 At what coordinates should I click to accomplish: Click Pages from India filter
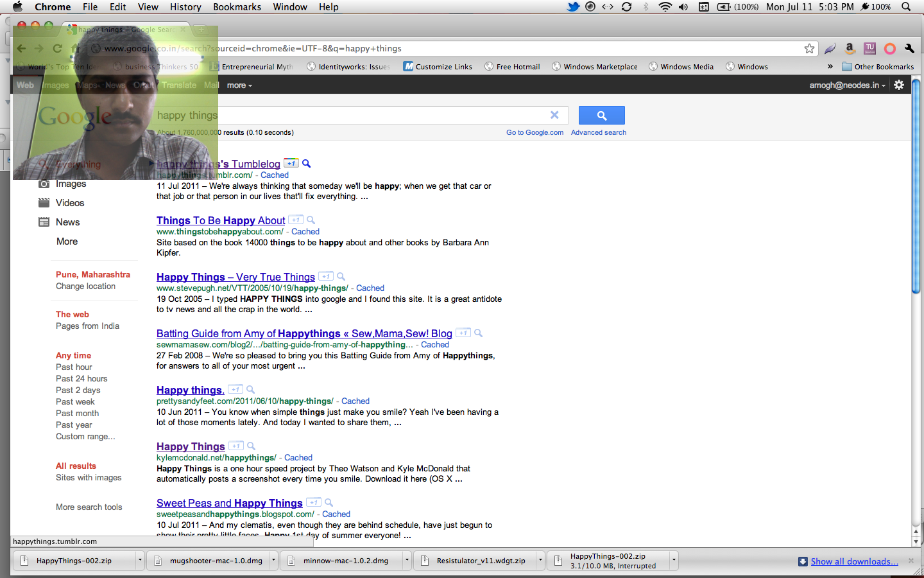coord(87,326)
